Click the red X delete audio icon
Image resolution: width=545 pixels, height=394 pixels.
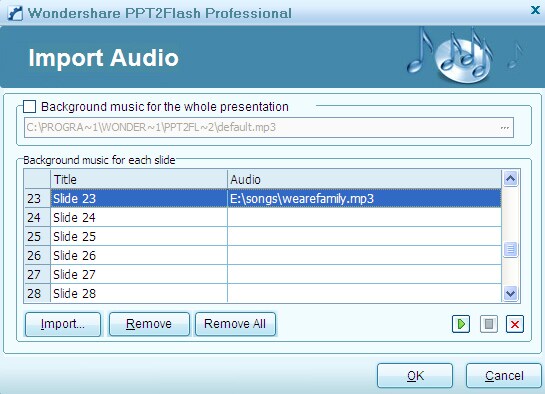pyautogui.click(x=515, y=324)
